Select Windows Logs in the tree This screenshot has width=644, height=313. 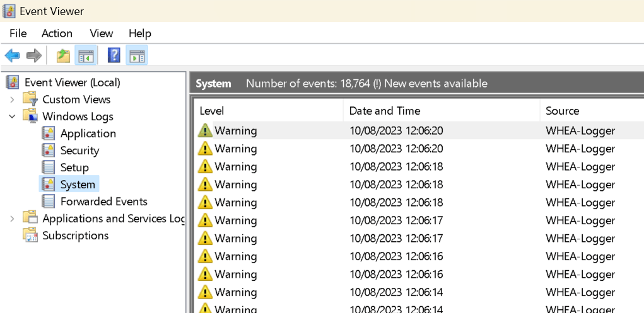[x=78, y=117]
